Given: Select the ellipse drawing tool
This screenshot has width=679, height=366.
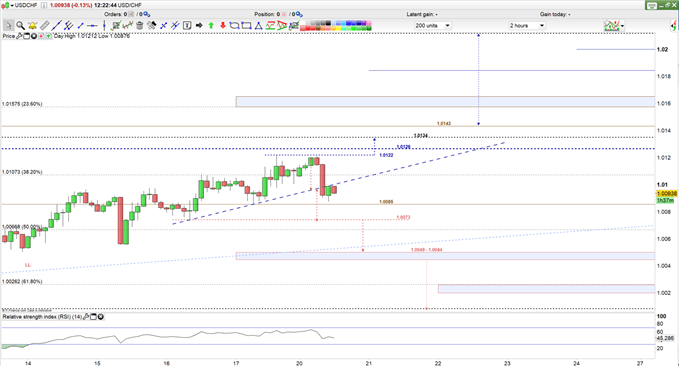Looking at the screenshot, I should [234, 25].
